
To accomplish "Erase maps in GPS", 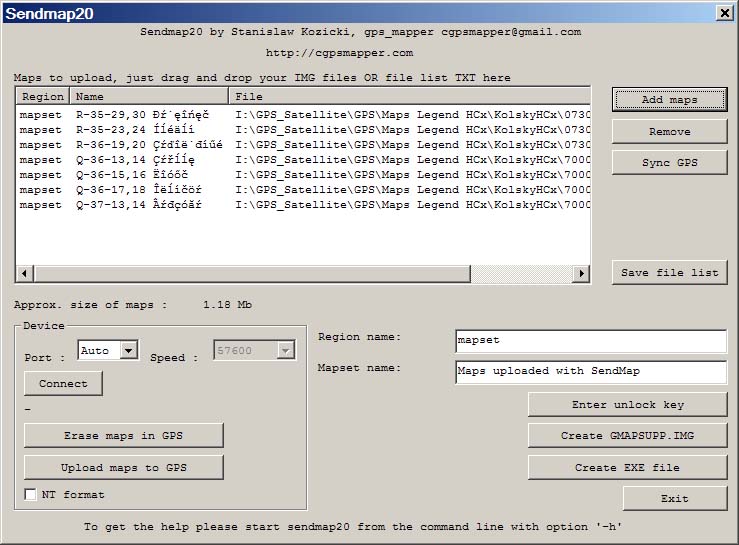I will click(x=123, y=435).
